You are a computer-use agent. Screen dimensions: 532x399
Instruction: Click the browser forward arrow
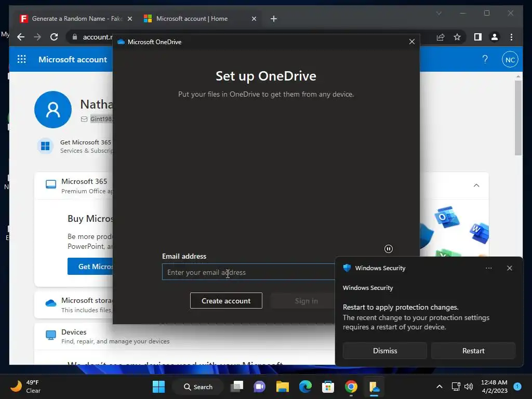coord(37,37)
